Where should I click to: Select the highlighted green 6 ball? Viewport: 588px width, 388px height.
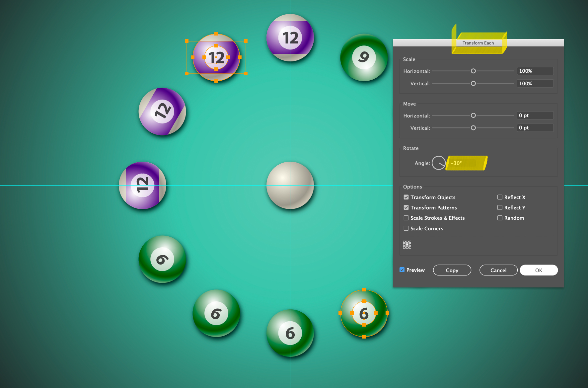364,313
